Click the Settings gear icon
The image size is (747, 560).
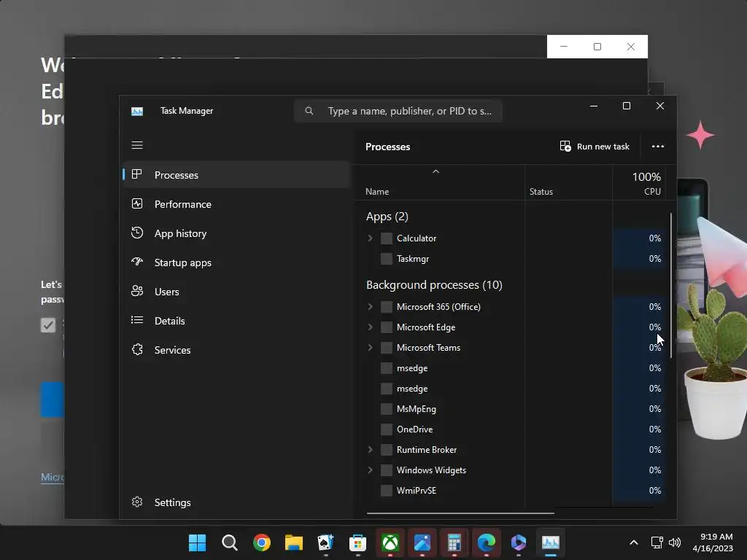(x=136, y=502)
